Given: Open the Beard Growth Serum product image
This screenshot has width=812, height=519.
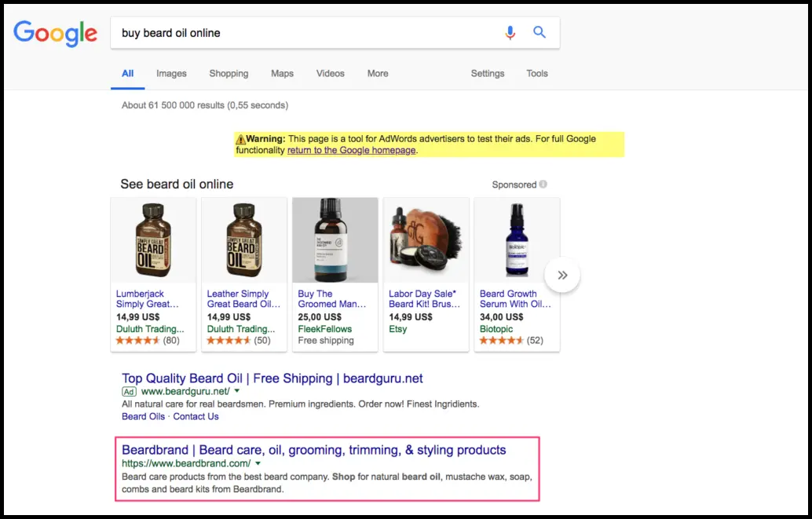Looking at the screenshot, I should [x=517, y=240].
